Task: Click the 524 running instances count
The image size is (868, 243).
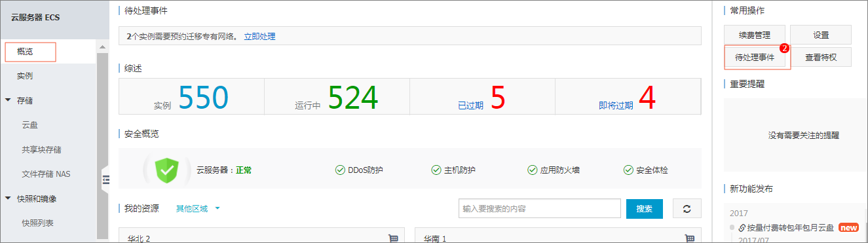Action: tap(353, 98)
